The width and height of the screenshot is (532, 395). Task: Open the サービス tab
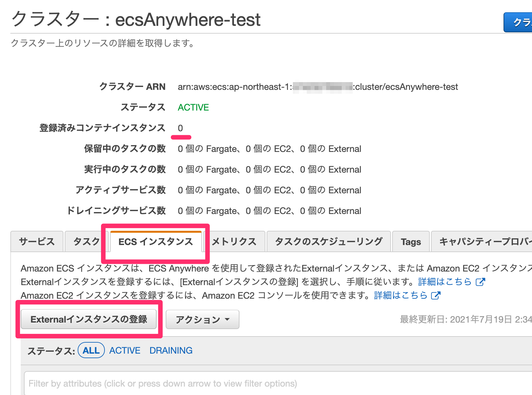37,241
